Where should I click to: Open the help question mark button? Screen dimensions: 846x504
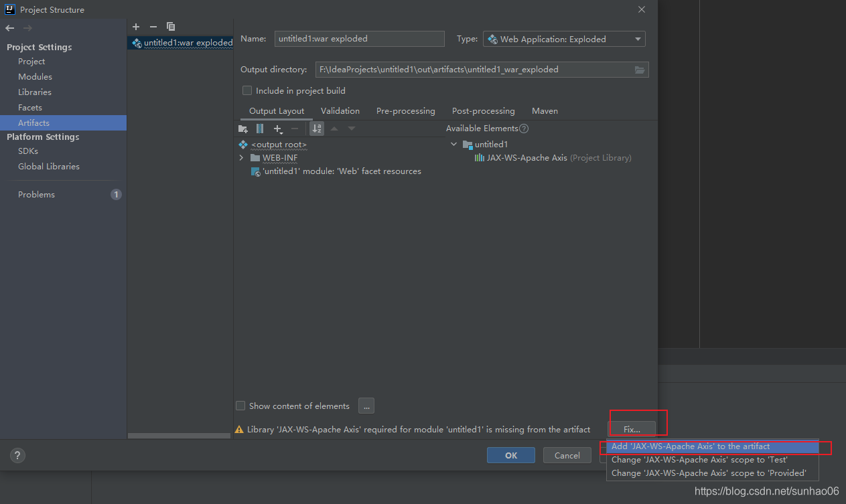tap(17, 455)
